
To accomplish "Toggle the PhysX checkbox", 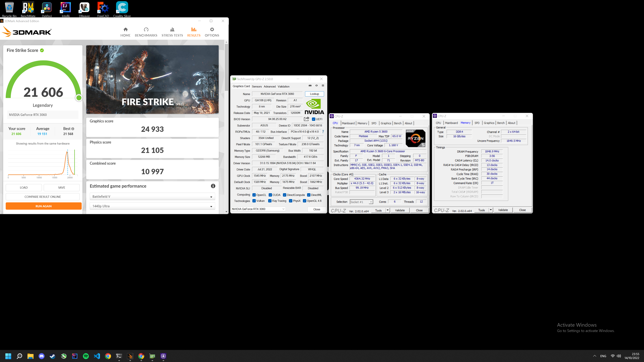I will click(290, 201).
